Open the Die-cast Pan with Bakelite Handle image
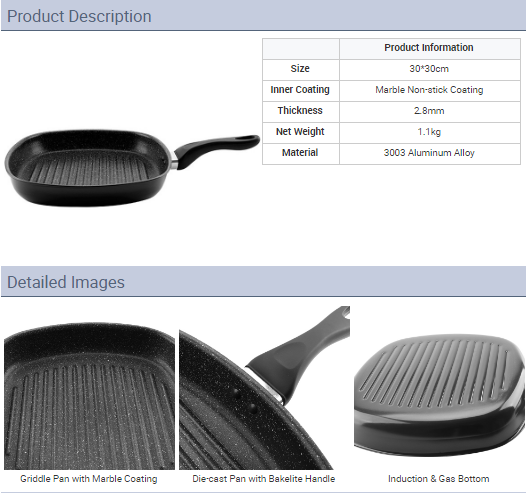This screenshot has width=526, height=493. [x=264, y=388]
